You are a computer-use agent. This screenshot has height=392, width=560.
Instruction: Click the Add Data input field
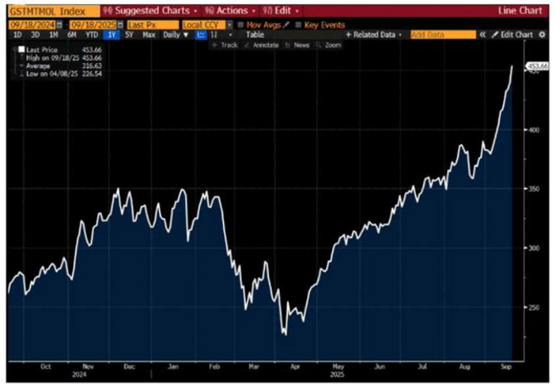point(441,35)
